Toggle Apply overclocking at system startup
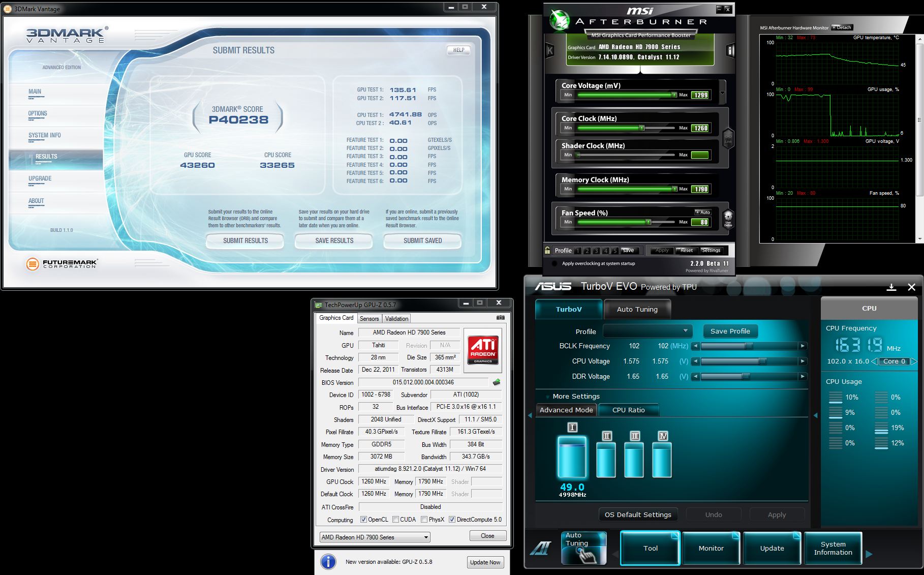The height and width of the screenshot is (575, 924). (554, 264)
